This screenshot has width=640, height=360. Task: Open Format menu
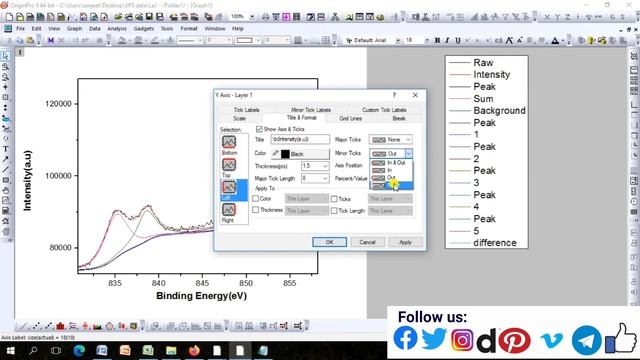[189, 29]
